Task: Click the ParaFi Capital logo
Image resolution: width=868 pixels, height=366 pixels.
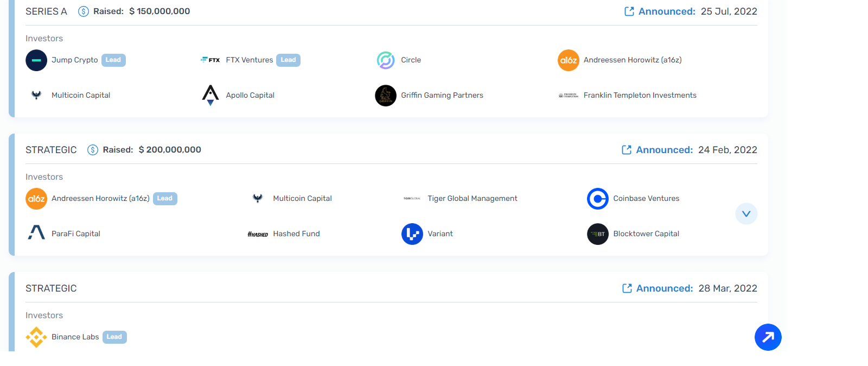Action: 36,232
